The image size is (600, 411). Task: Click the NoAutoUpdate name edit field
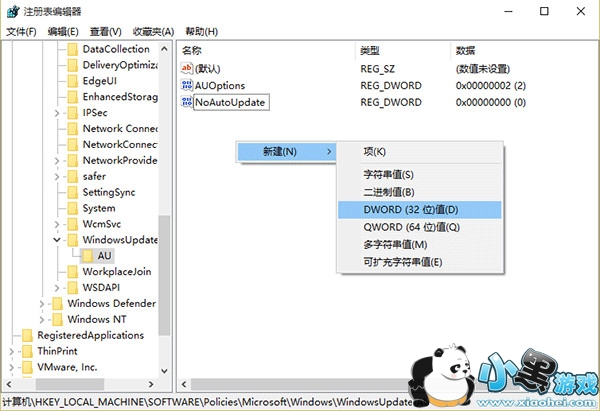pyautogui.click(x=232, y=102)
